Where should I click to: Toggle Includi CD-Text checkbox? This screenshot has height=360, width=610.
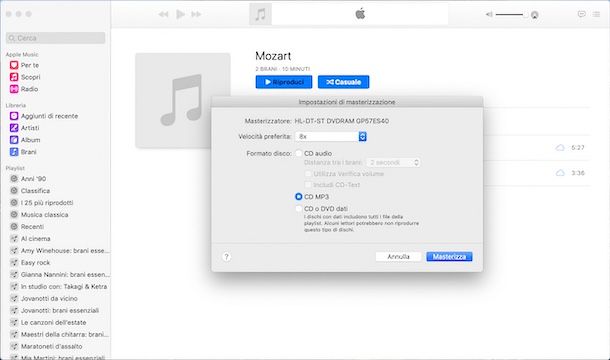308,184
